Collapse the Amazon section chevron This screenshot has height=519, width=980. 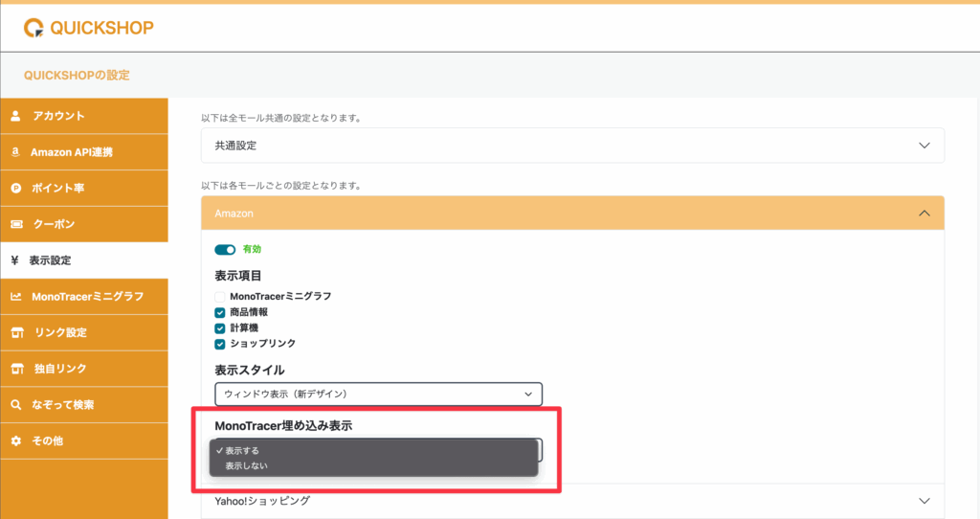[924, 214]
